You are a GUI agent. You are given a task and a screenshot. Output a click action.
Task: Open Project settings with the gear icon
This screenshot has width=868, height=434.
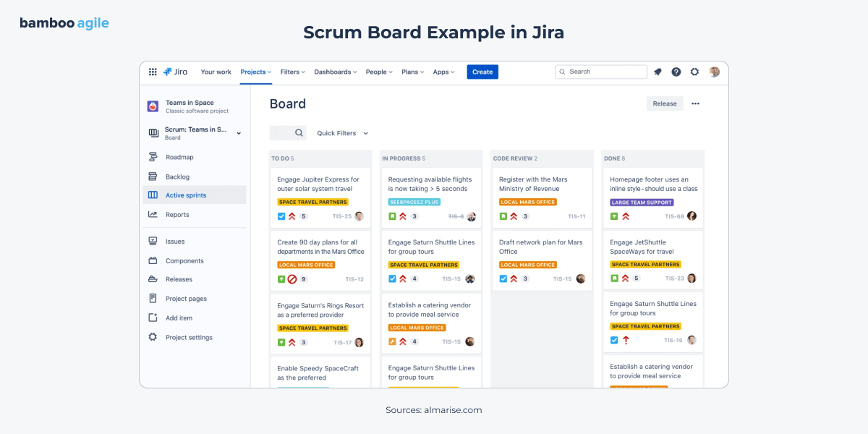153,337
